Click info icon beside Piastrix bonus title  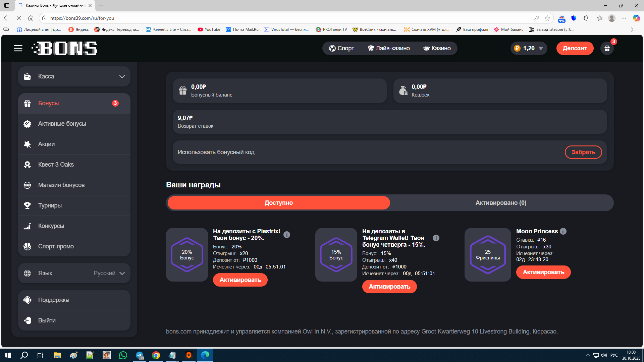pos(287,235)
